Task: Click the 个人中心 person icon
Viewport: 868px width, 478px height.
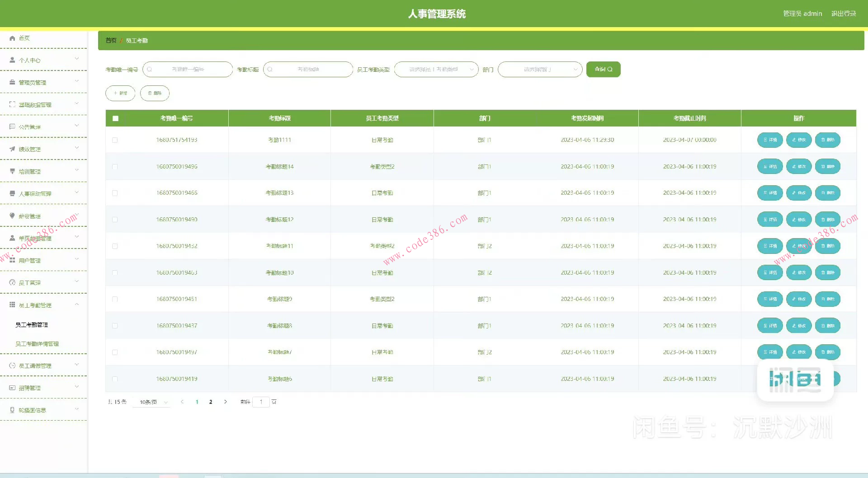Action: click(12, 60)
